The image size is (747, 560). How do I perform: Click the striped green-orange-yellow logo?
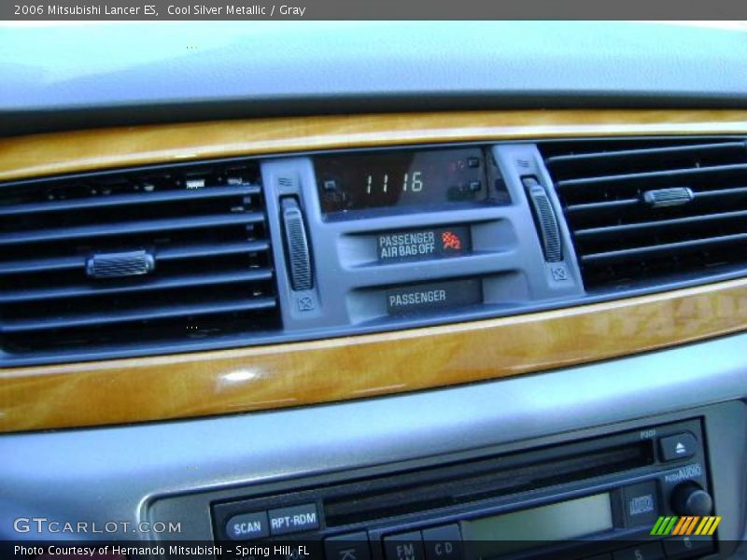click(x=685, y=525)
